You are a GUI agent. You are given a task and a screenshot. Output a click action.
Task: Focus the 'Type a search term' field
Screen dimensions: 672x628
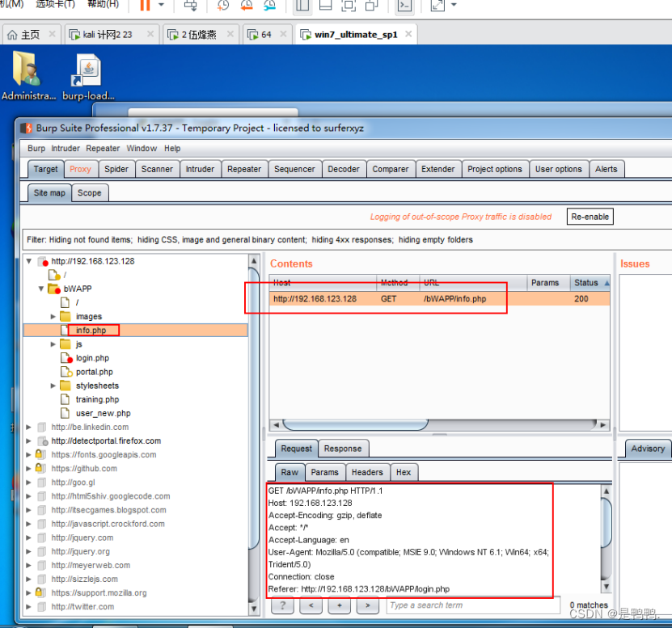pyautogui.click(x=473, y=605)
